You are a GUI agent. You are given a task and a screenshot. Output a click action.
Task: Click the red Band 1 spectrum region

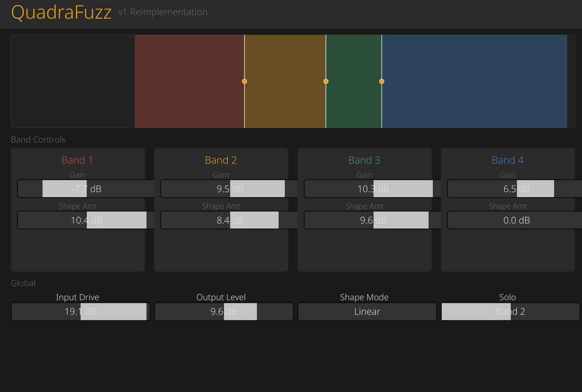[x=189, y=101]
